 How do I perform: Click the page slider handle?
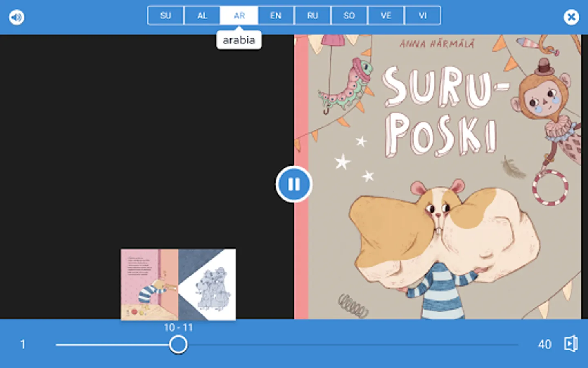(x=178, y=344)
